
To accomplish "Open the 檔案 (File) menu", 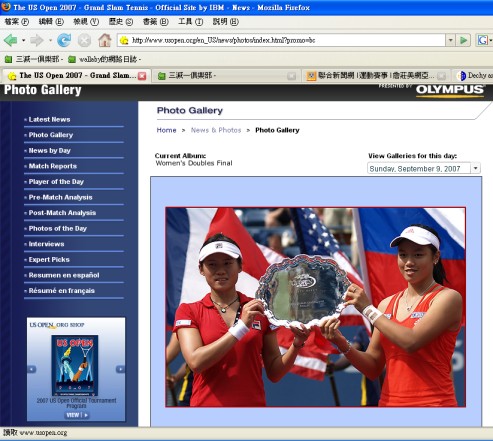I will point(16,22).
